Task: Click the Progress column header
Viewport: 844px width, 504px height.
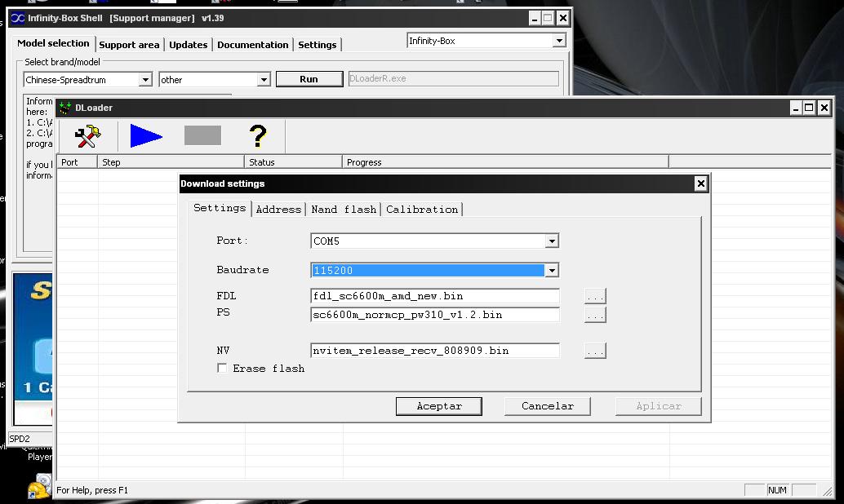Action: [505, 162]
